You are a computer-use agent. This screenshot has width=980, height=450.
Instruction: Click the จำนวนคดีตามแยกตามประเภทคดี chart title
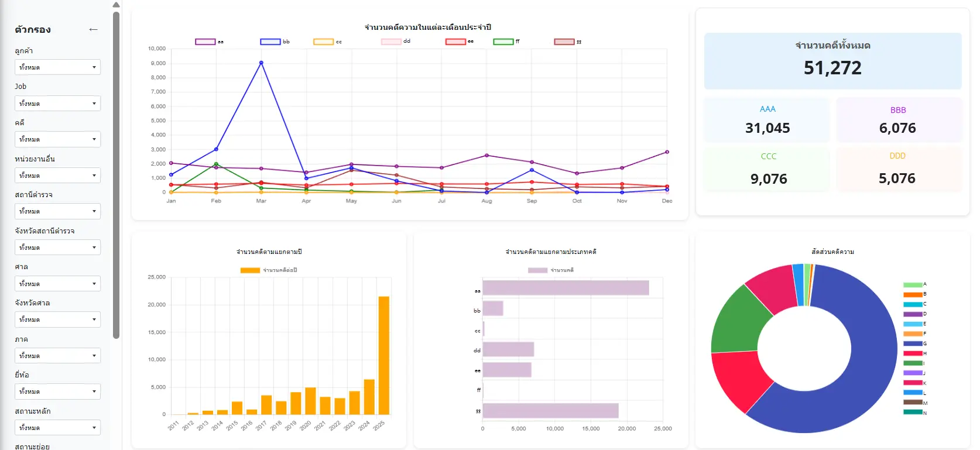pos(551,252)
